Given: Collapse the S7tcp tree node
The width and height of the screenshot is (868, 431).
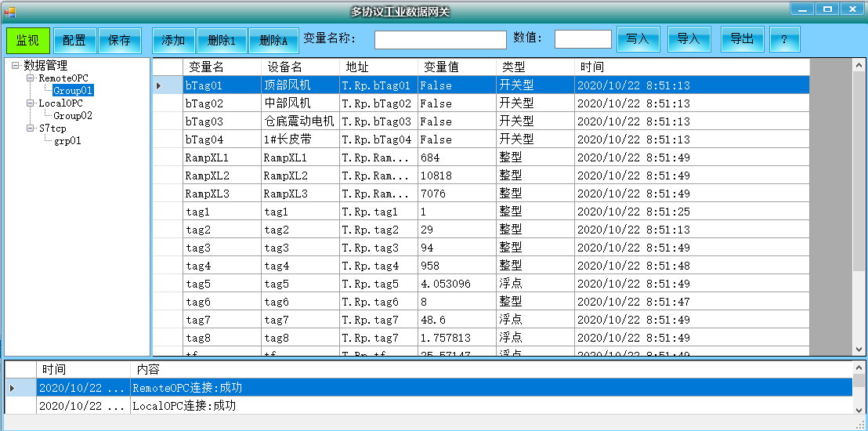Looking at the screenshot, I should tap(30, 129).
